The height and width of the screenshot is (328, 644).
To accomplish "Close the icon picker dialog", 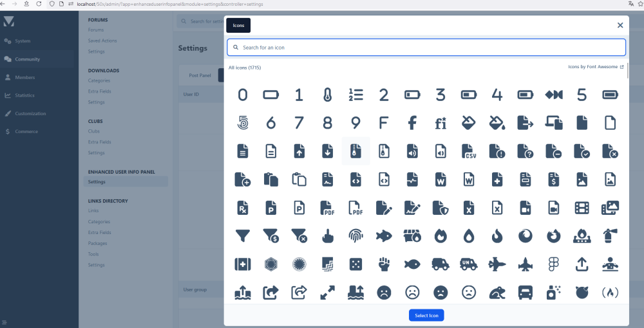I will 620,26.
